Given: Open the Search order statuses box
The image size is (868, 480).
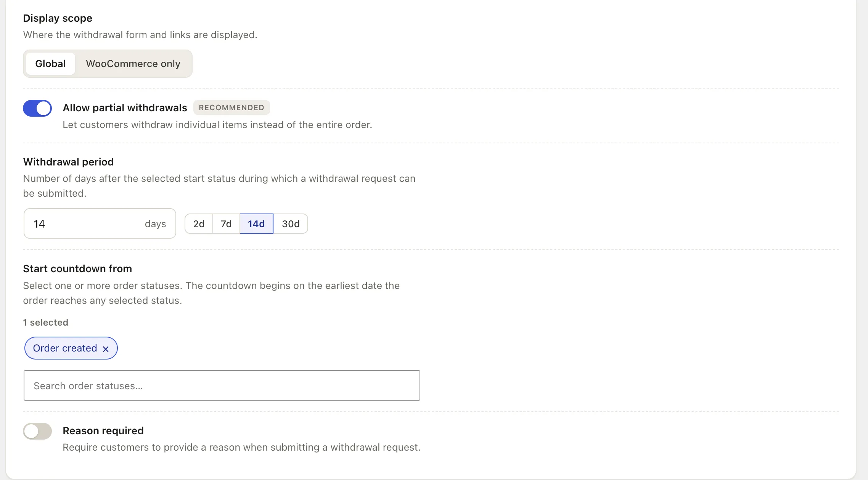Looking at the screenshot, I should pyautogui.click(x=222, y=385).
